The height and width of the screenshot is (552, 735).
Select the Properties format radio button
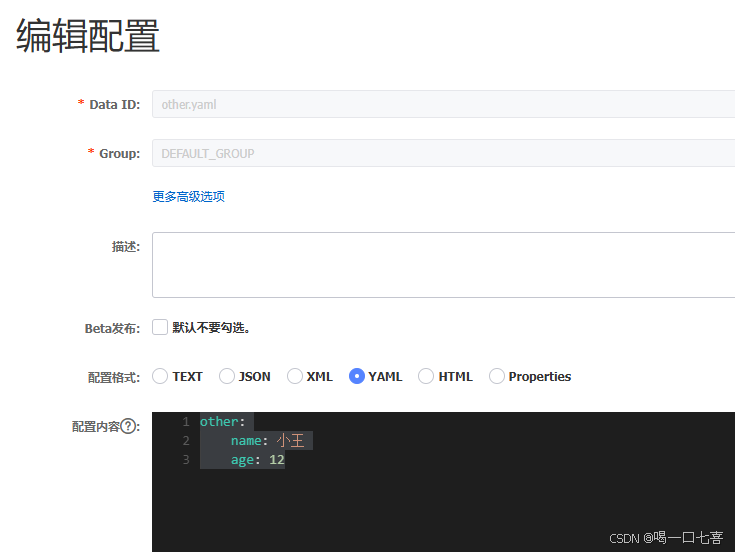click(x=497, y=376)
